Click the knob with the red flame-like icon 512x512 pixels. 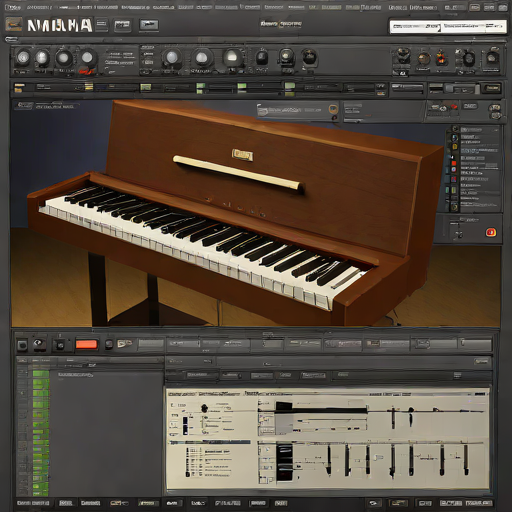tap(441, 58)
